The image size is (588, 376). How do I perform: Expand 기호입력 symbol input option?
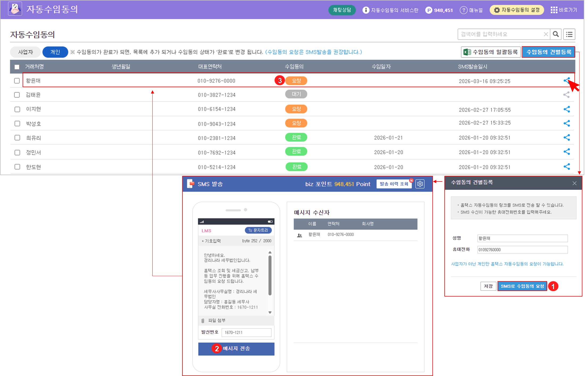[x=211, y=241]
